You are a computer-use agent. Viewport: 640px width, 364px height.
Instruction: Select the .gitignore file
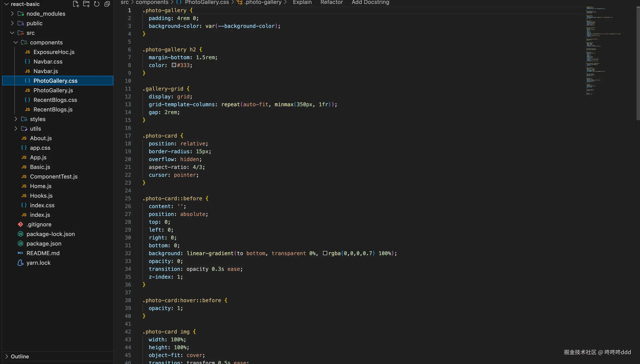(x=39, y=224)
